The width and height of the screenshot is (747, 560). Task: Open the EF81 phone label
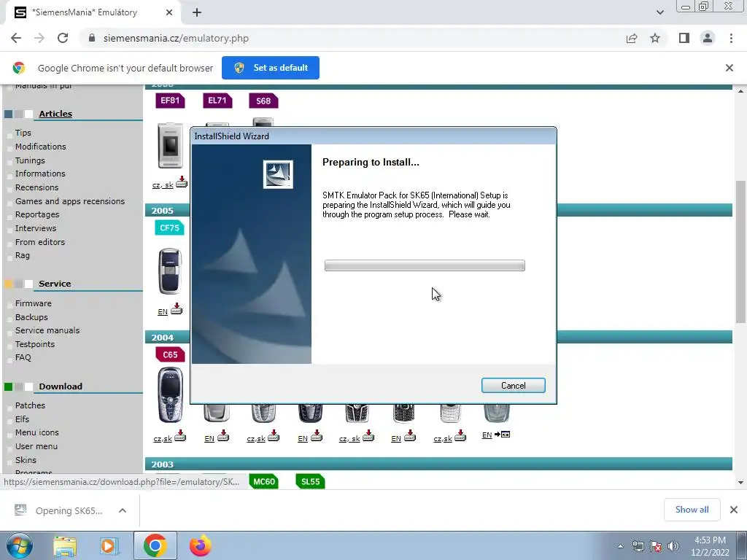pos(170,101)
